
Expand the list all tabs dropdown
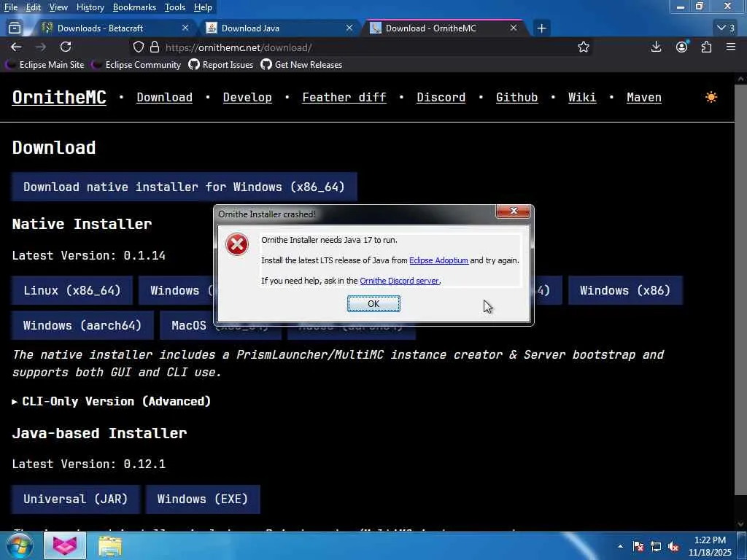click(726, 28)
